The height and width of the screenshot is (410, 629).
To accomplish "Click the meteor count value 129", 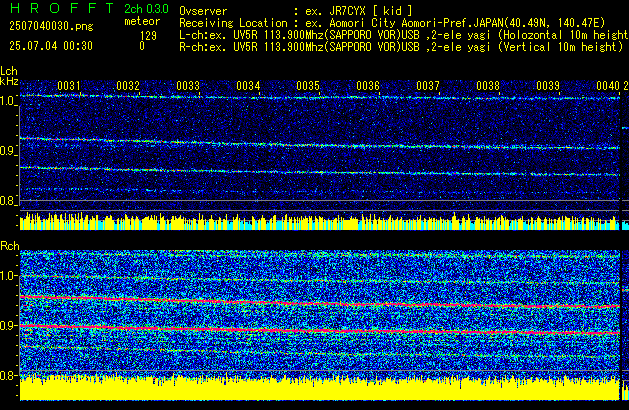I will tap(148, 36).
